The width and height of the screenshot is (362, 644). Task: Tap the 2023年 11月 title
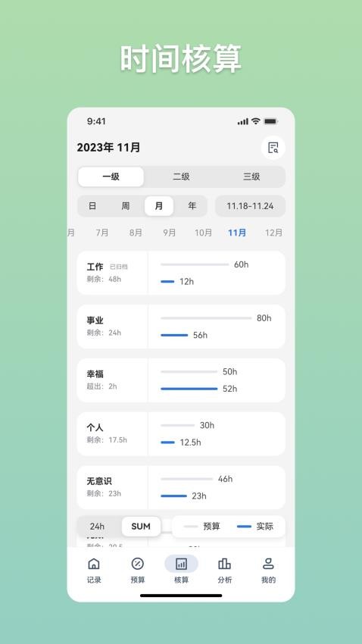click(109, 148)
